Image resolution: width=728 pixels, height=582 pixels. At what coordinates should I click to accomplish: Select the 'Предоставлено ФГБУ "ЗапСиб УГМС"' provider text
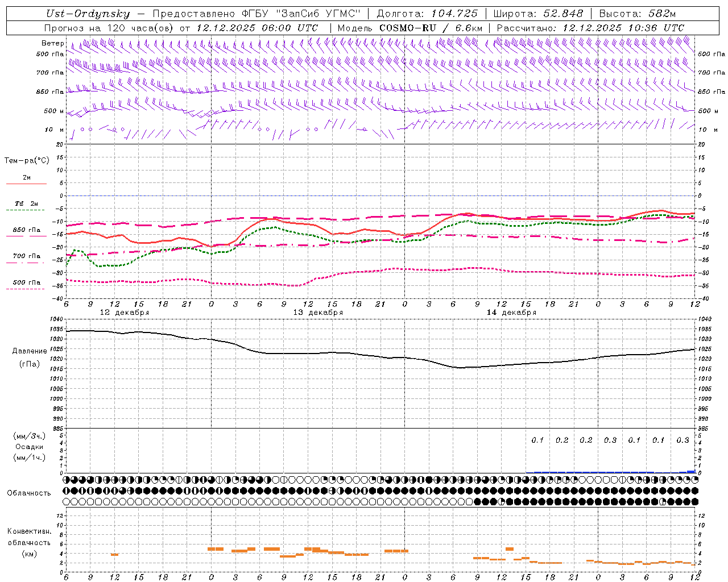click(257, 14)
